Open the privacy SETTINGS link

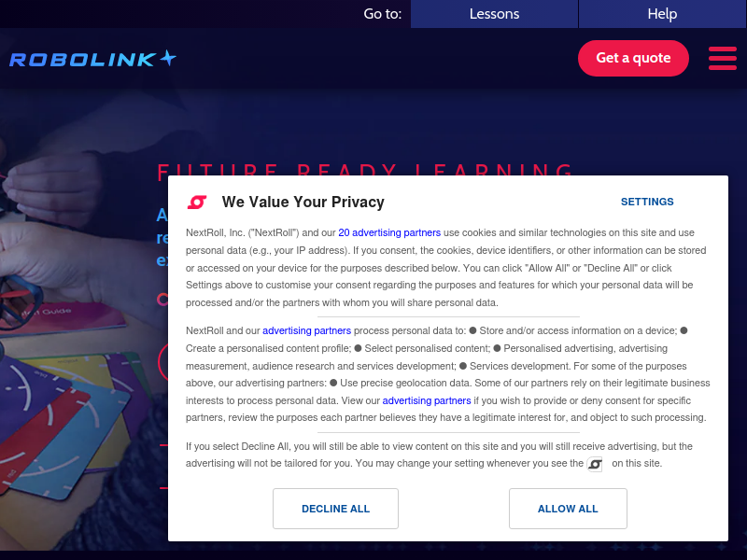pos(647,202)
